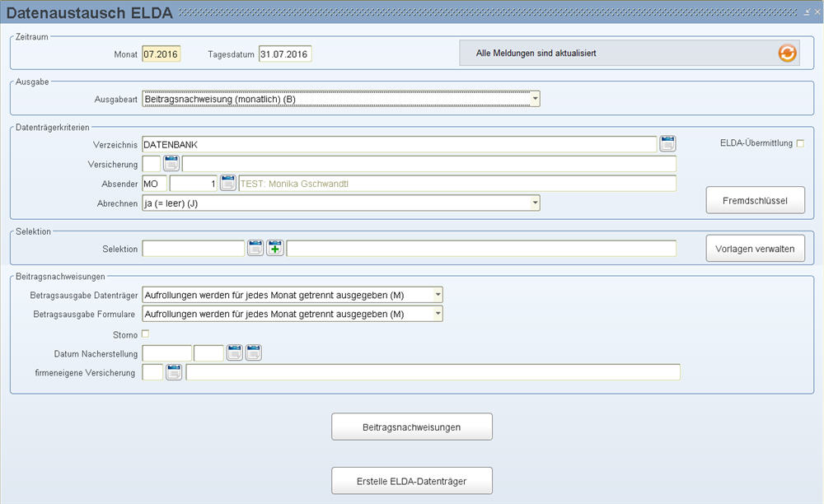Open lookup icon for firmeneigene Versicherung
Viewport: 824px width, 504px height.
point(174,372)
